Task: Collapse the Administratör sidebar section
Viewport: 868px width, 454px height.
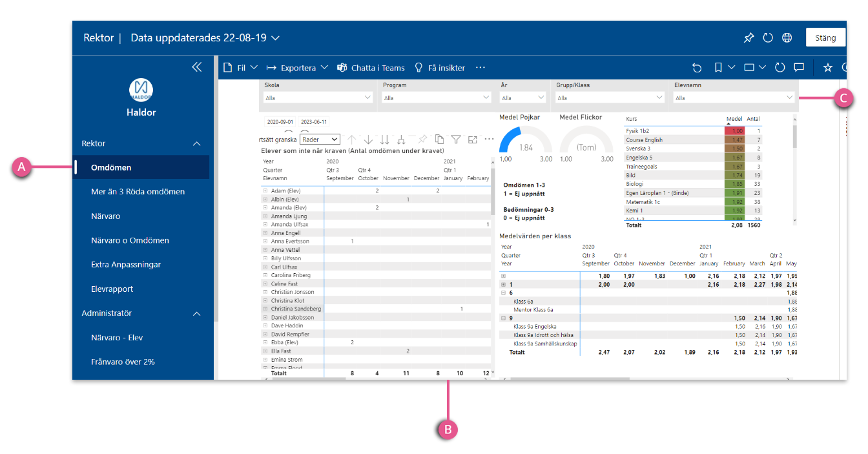Action: pos(197,314)
